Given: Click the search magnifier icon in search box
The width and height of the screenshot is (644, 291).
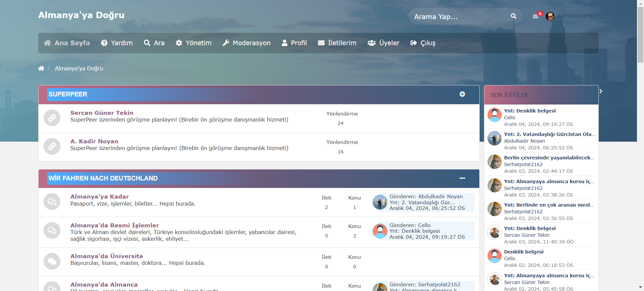Looking at the screenshot, I should 513,16.
